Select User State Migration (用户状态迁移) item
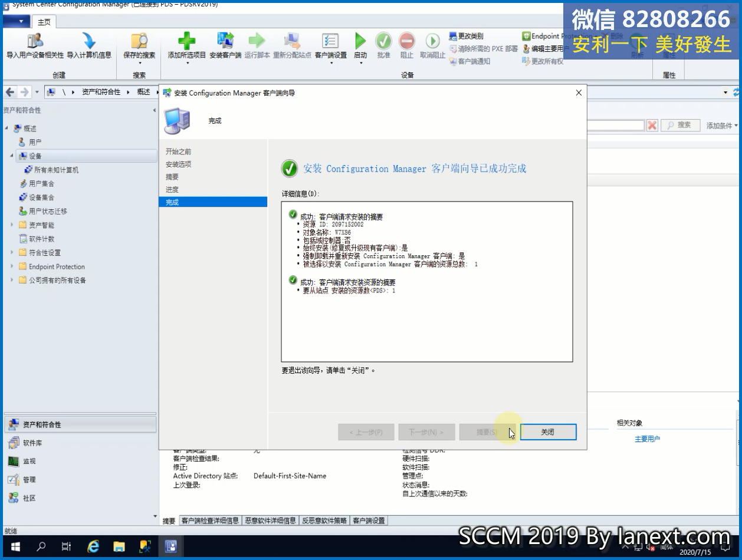The image size is (742, 560). point(48,211)
